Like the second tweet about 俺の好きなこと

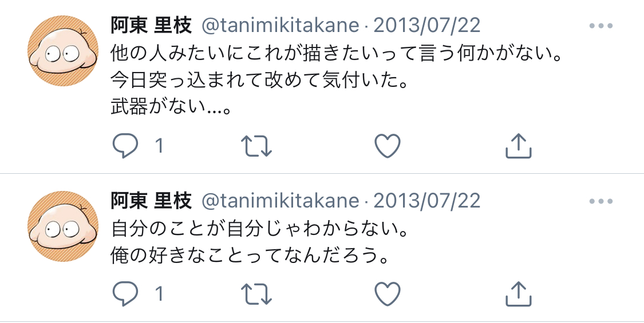click(387, 294)
